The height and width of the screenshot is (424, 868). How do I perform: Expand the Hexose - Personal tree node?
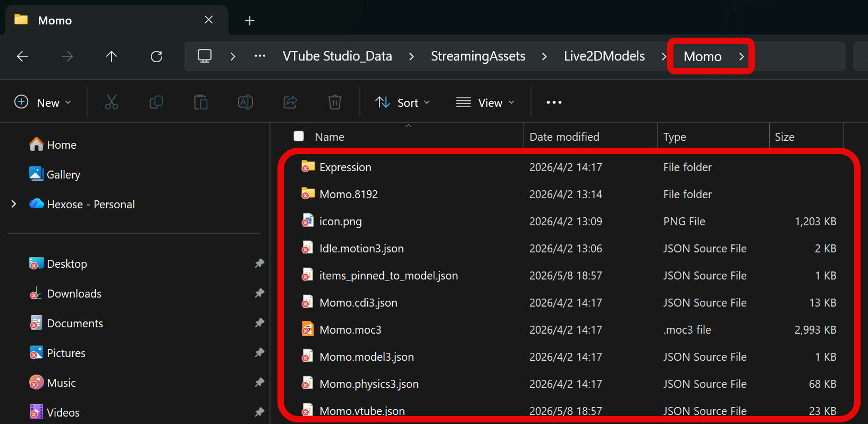pos(14,204)
